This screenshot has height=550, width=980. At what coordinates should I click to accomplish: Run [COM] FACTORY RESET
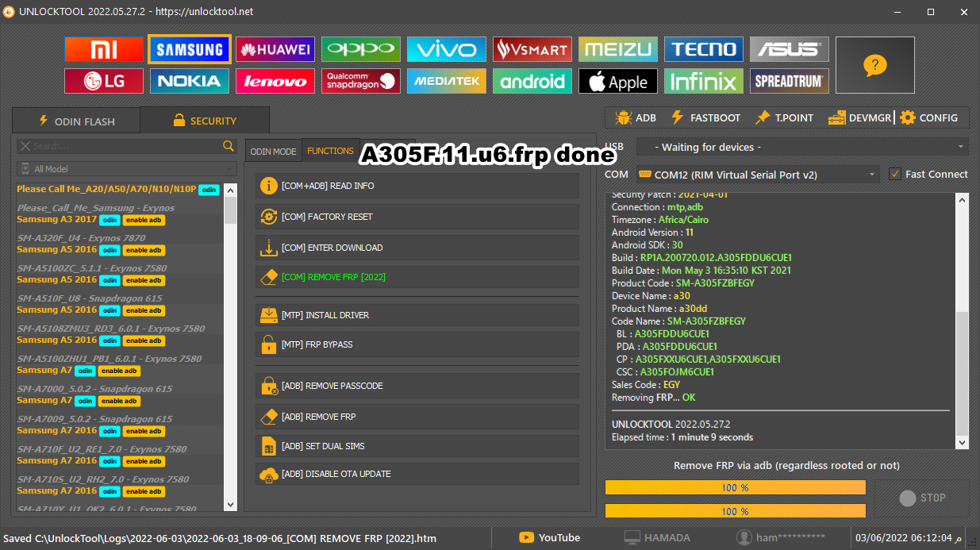417,217
